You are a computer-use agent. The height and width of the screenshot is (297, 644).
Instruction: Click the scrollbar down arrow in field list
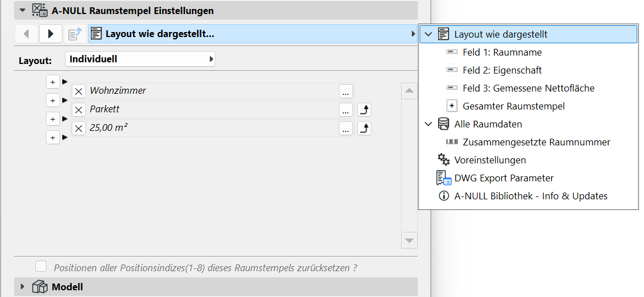click(x=410, y=240)
